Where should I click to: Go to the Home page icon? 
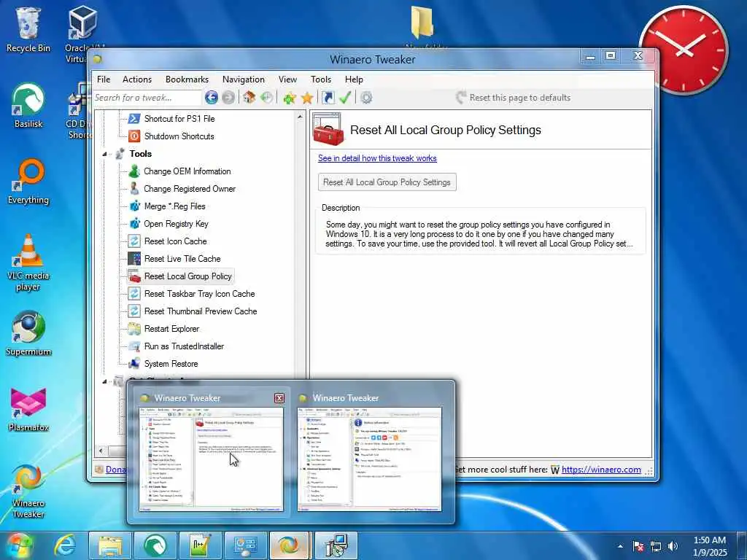pos(249,98)
